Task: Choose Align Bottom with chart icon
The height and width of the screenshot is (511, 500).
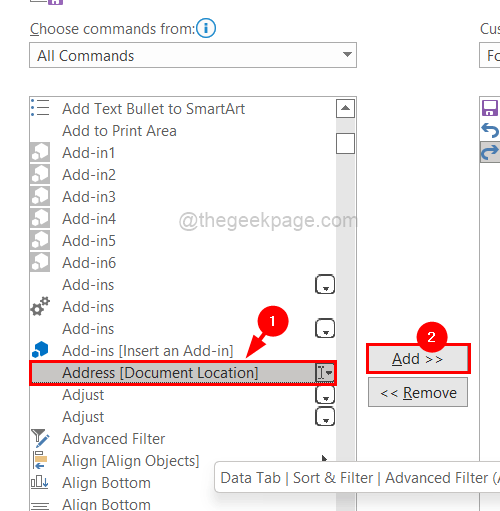Action: coord(106,483)
